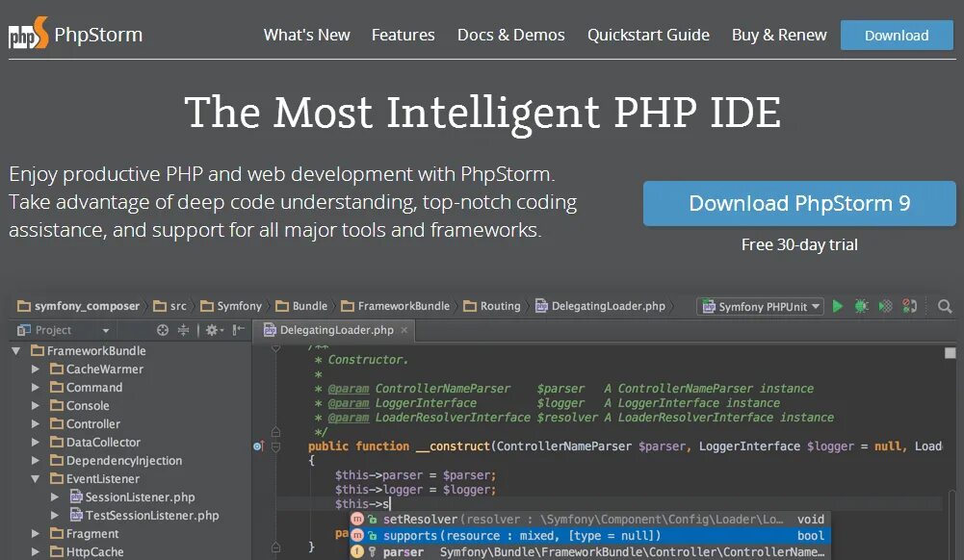Click the Run with Coverage icon

(x=885, y=306)
